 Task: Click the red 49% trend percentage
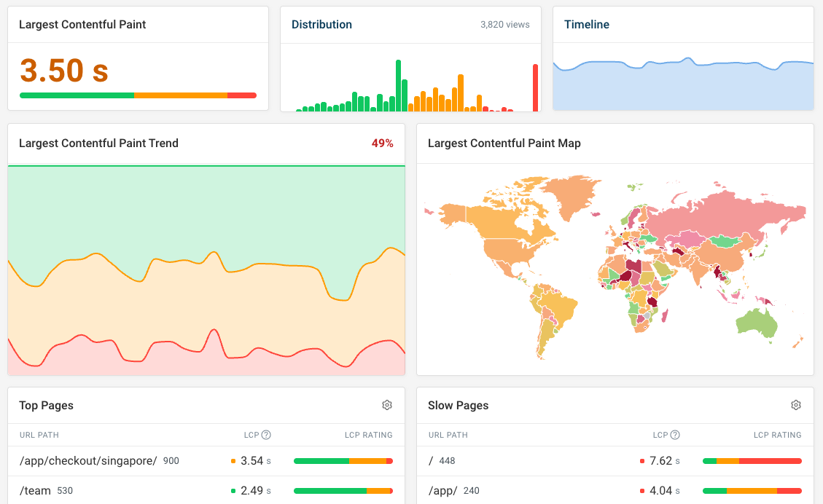(382, 143)
